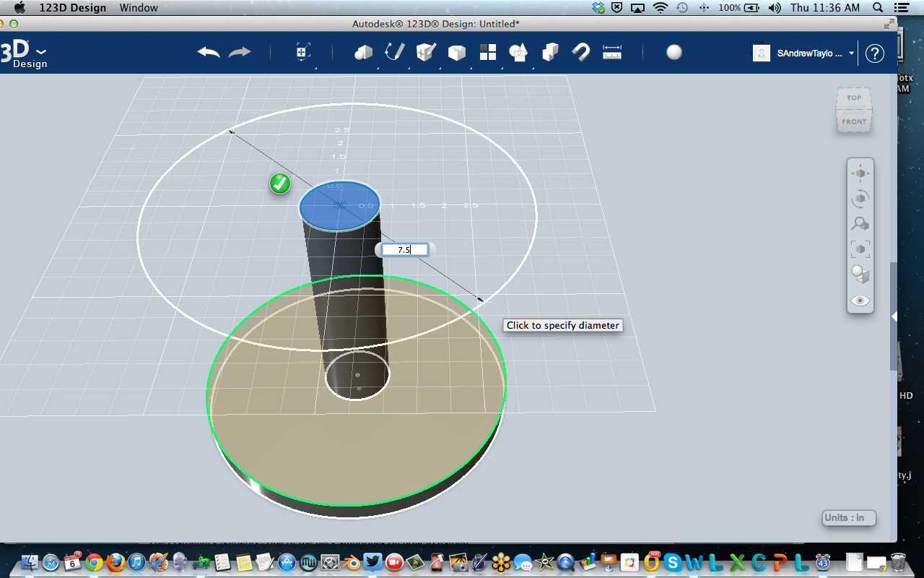Click the Thu 11:36 AM clock

[825, 8]
